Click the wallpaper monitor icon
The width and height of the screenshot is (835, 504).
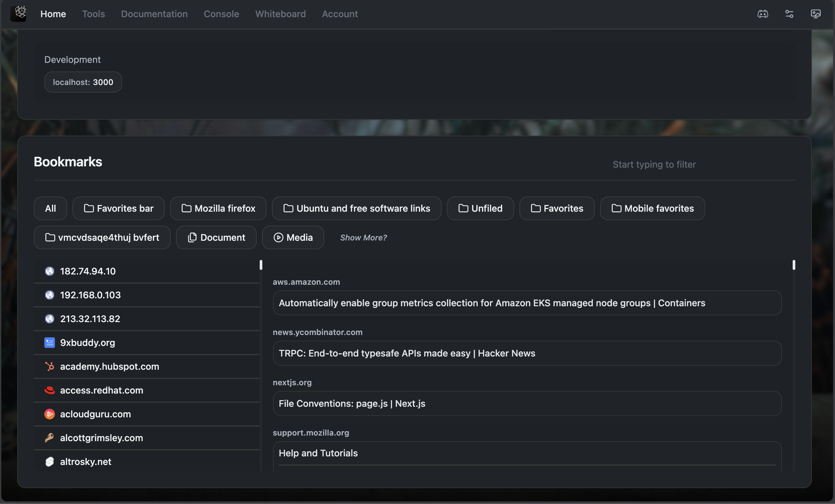click(816, 14)
